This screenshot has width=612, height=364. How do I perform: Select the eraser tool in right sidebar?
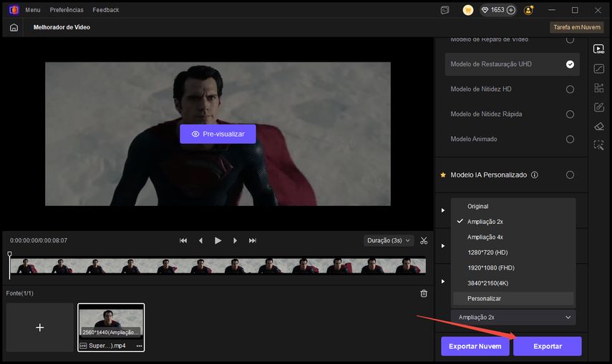click(x=599, y=126)
